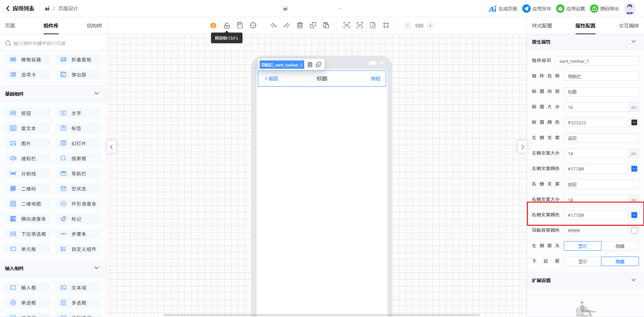644x317 pixels.
Task: Delete the selected navbar via trash icon
Action: point(310,65)
